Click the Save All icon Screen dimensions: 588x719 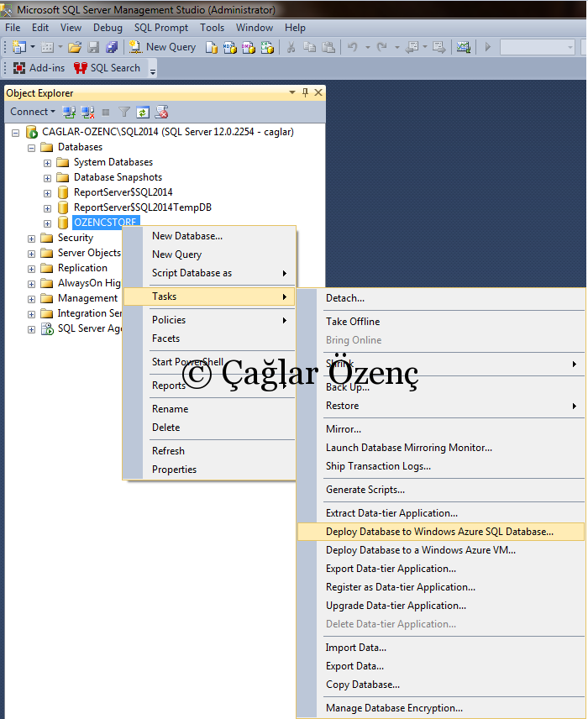[x=112, y=47]
